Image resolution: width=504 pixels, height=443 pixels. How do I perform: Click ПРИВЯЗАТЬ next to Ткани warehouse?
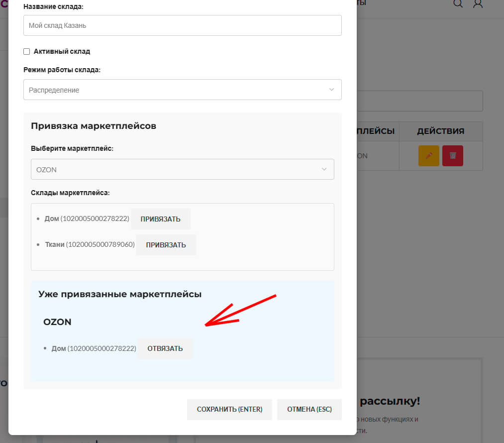click(166, 245)
